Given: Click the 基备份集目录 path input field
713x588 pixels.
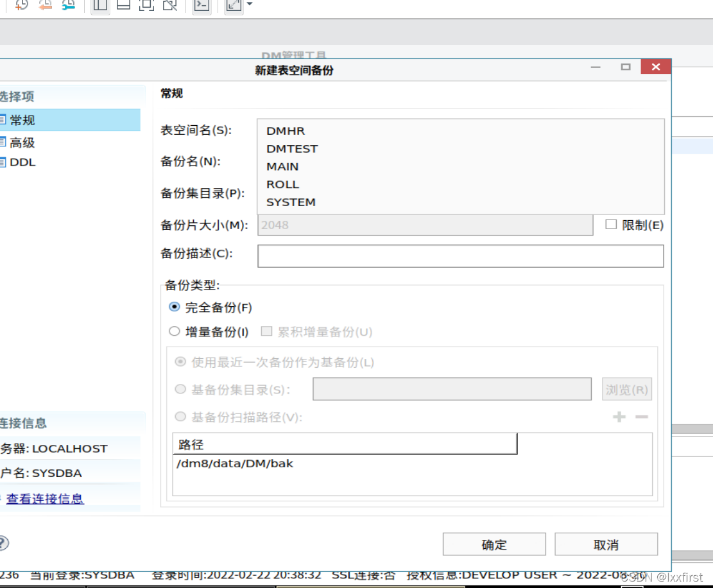Looking at the screenshot, I should 452,389.
